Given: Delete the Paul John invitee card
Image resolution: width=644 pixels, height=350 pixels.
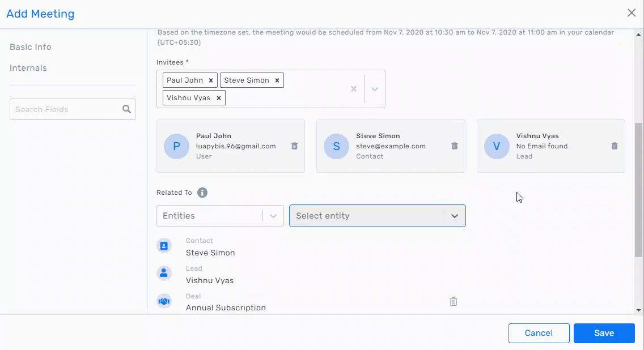Looking at the screenshot, I should (x=294, y=146).
